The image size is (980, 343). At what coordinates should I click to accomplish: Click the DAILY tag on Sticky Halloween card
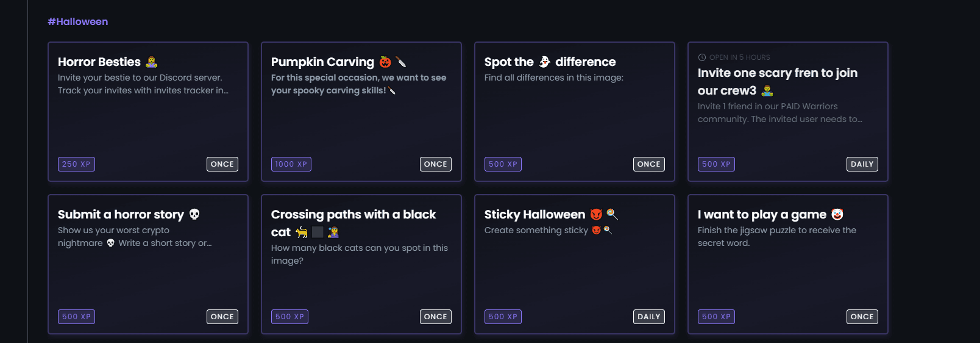pyautogui.click(x=648, y=317)
